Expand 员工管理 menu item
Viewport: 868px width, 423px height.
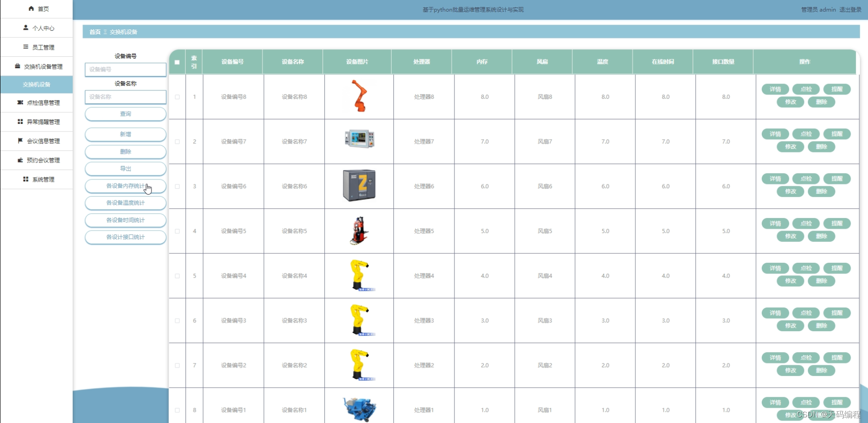(36, 47)
